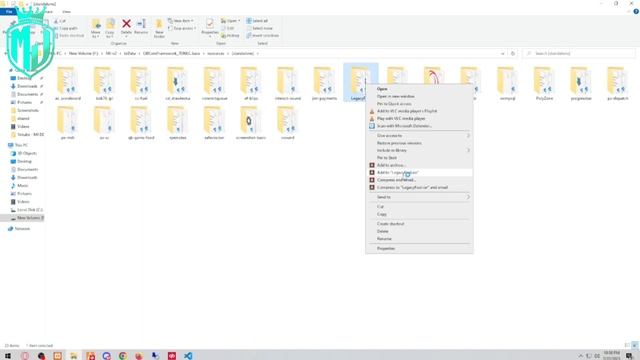Select the ps-dispatch folder
Image resolution: width=640 pixels, height=360 pixels.
click(x=618, y=83)
